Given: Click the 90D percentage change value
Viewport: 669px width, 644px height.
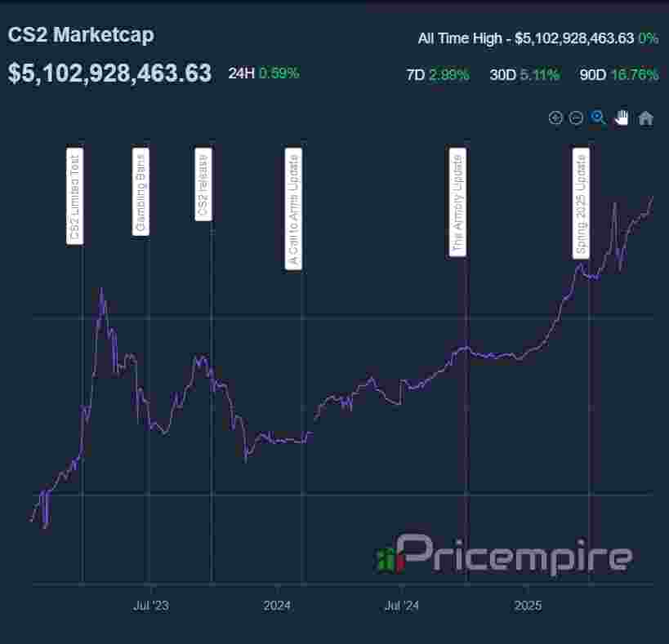Looking at the screenshot, I should [635, 74].
